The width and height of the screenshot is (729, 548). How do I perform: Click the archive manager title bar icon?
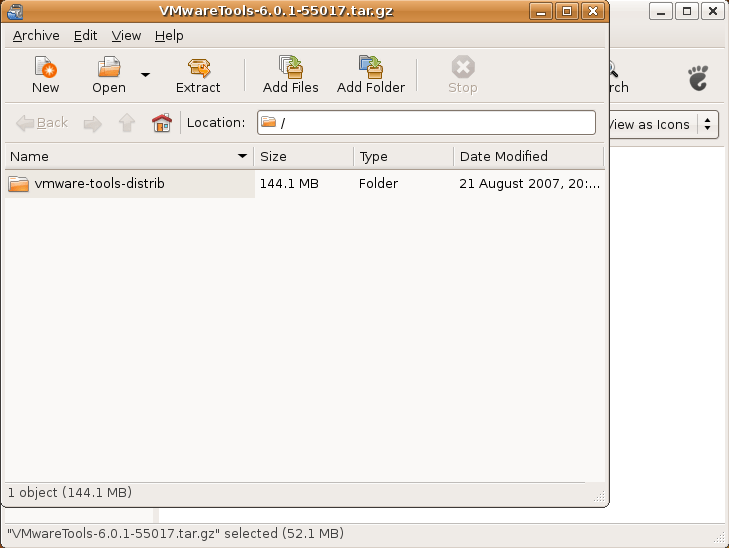[15, 12]
